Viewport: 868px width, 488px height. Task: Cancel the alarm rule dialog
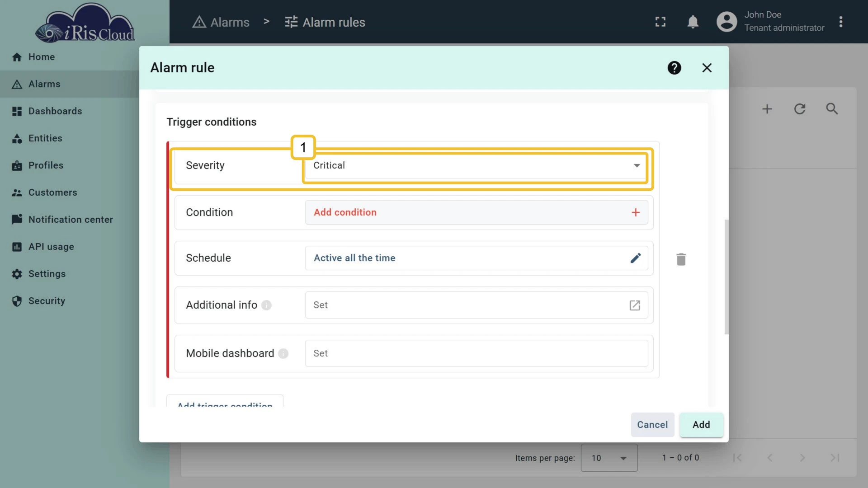(652, 425)
